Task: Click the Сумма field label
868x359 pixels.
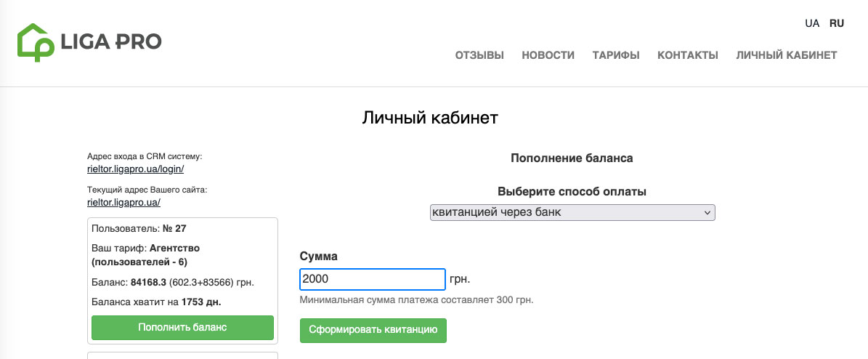Action: click(x=319, y=257)
